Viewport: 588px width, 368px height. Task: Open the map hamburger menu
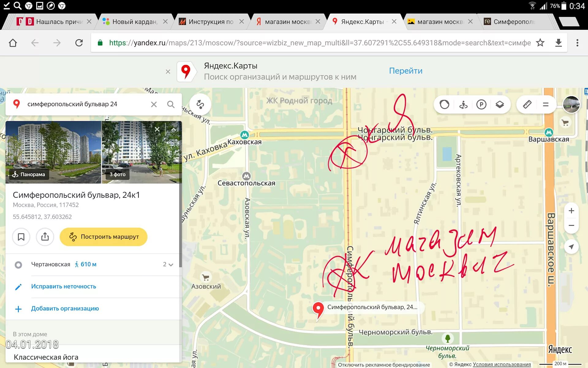pyautogui.click(x=546, y=105)
